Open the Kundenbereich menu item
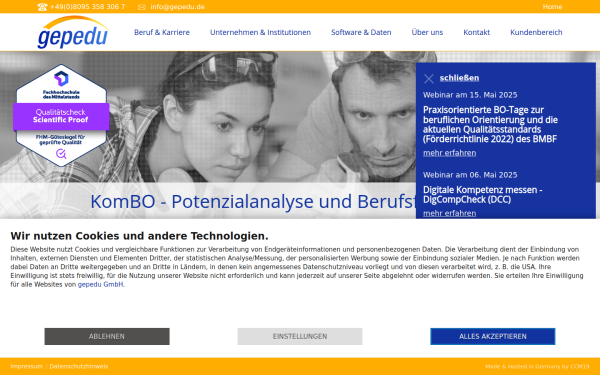 (536, 32)
